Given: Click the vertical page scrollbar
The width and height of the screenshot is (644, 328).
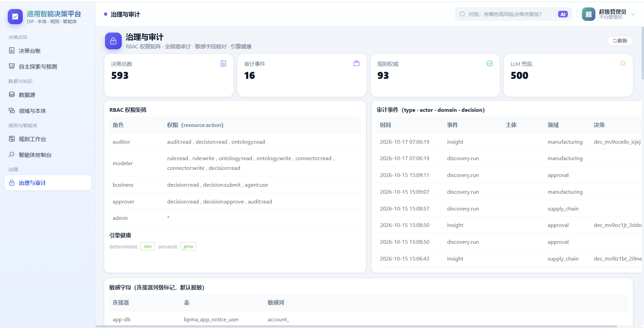Looking at the screenshot, I should click(643, 53).
